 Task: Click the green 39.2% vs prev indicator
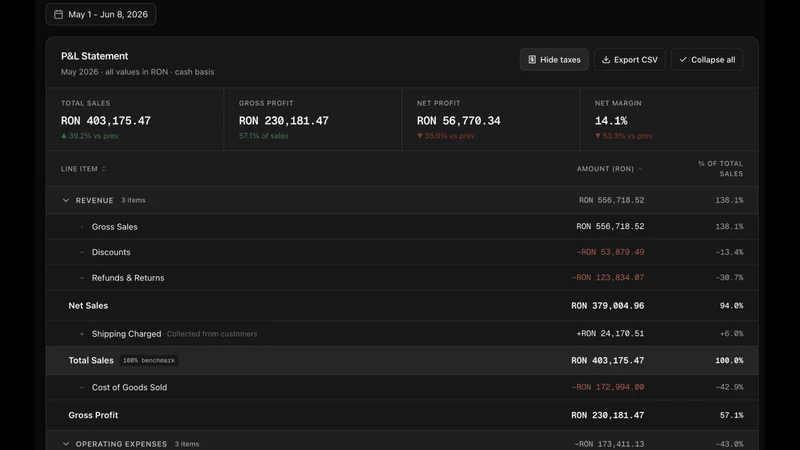90,136
